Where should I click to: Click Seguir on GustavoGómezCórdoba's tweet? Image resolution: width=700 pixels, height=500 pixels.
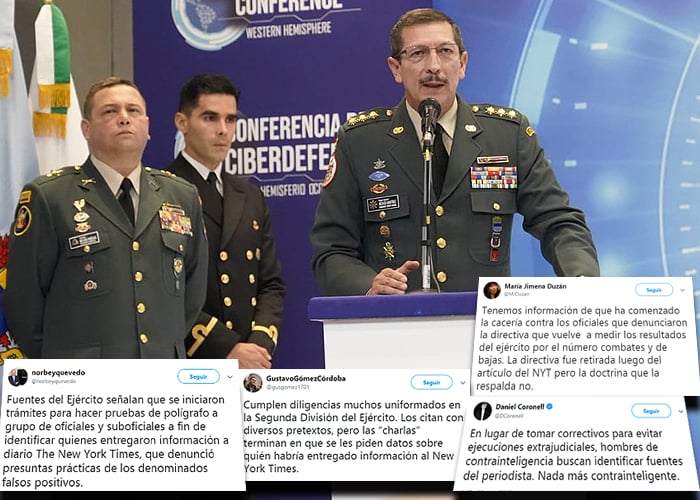pos(431,382)
